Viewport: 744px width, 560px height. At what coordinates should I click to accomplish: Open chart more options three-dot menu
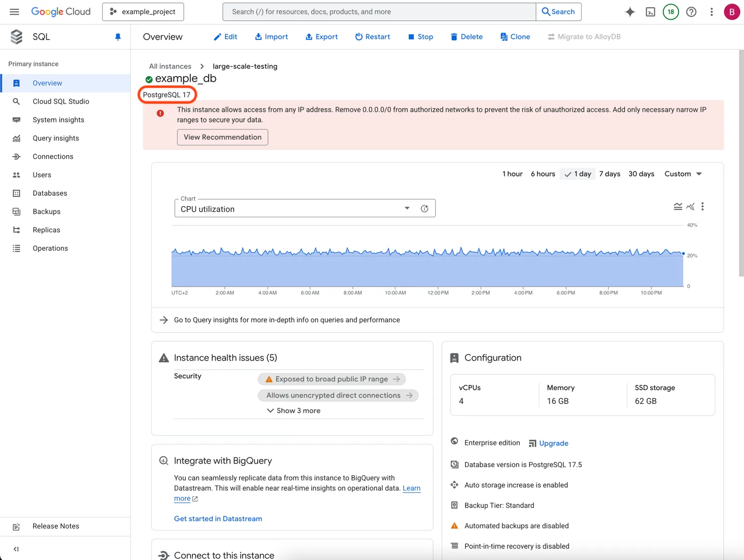tap(703, 207)
